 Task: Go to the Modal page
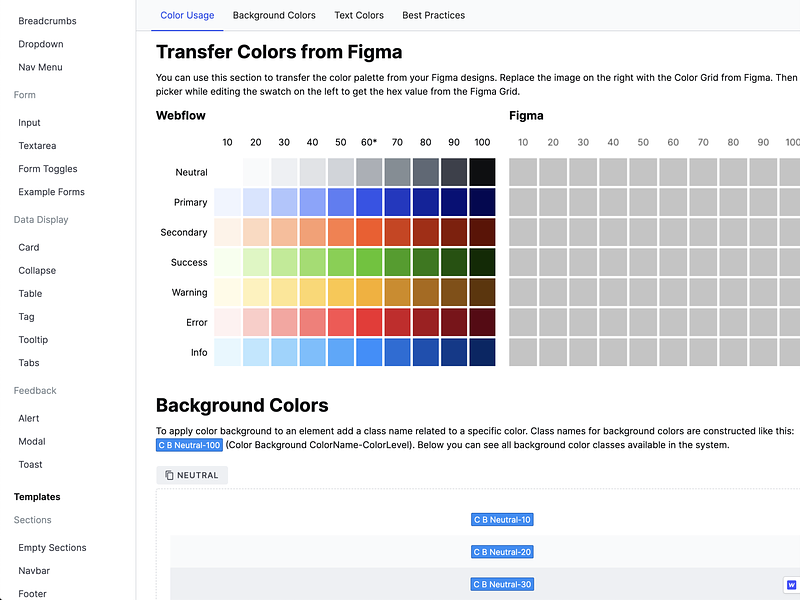[x=32, y=441]
